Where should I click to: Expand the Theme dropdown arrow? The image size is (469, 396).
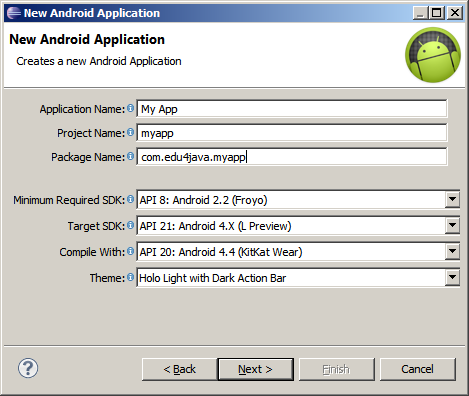[452, 277]
